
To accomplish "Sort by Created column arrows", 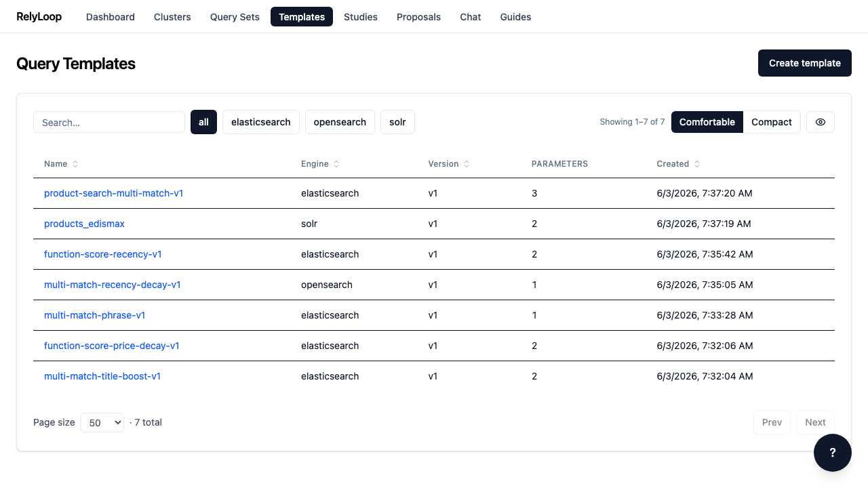I will pos(697,164).
